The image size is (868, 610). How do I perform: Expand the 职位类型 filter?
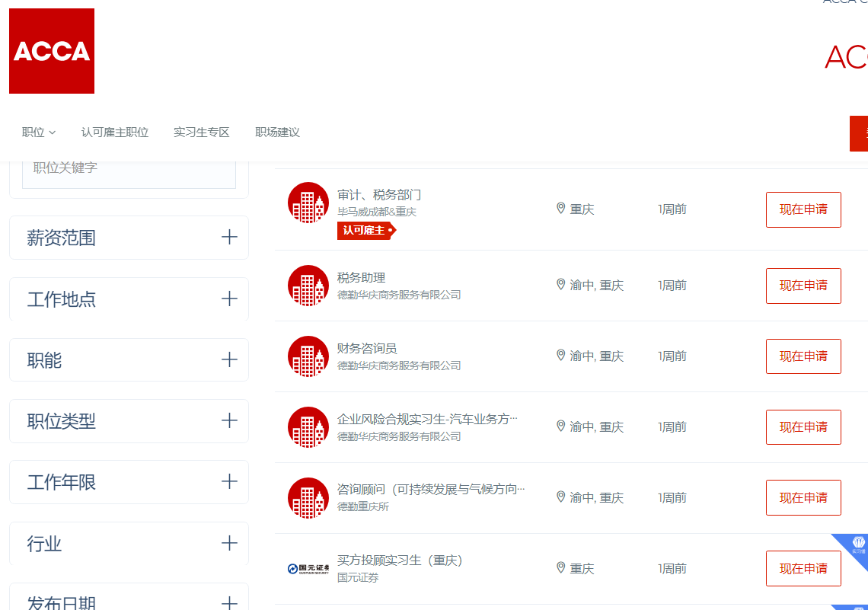[x=129, y=420]
